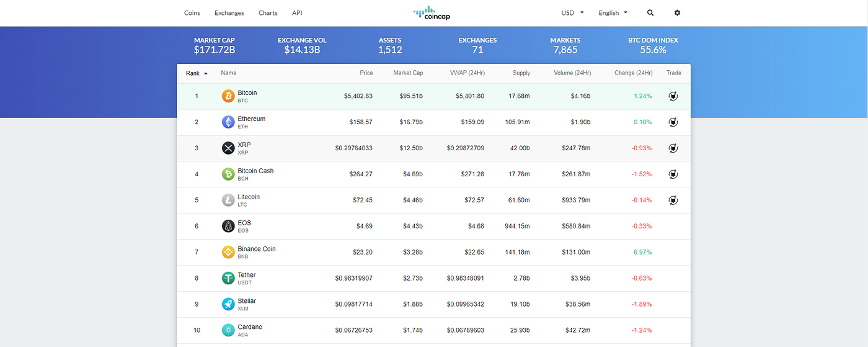868x347 pixels.
Task: Click XRP price $0.29764033
Action: [x=354, y=148]
